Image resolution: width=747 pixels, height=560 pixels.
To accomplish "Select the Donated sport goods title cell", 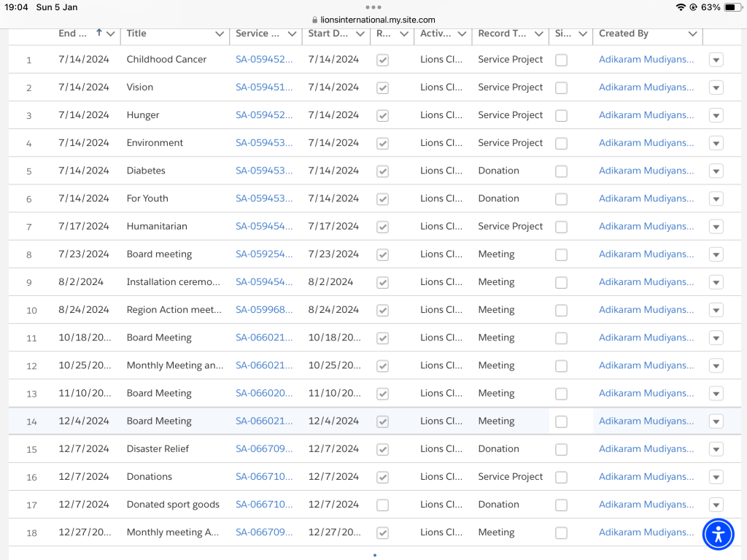I will (173, 505).
